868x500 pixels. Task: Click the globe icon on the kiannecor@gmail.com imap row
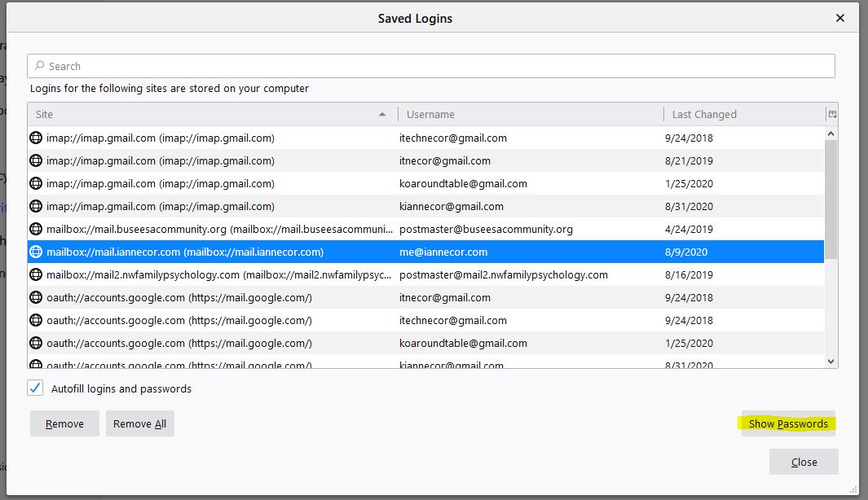coord(36,206)
